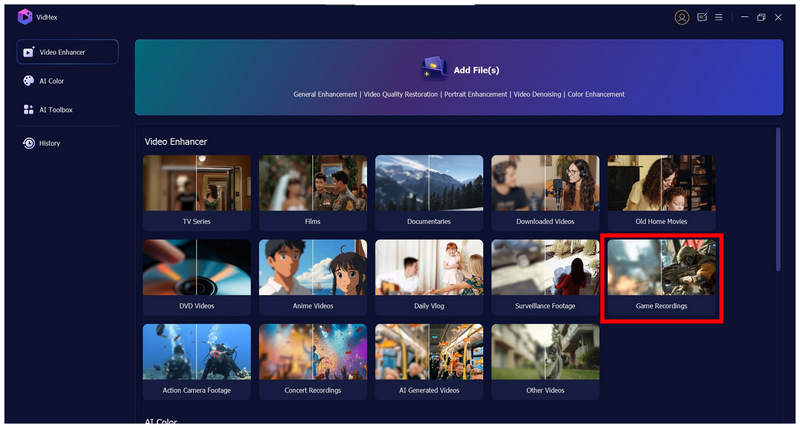Choose the Surveillance Footage preset
800x428 pixels.
[x=545, y=275]
